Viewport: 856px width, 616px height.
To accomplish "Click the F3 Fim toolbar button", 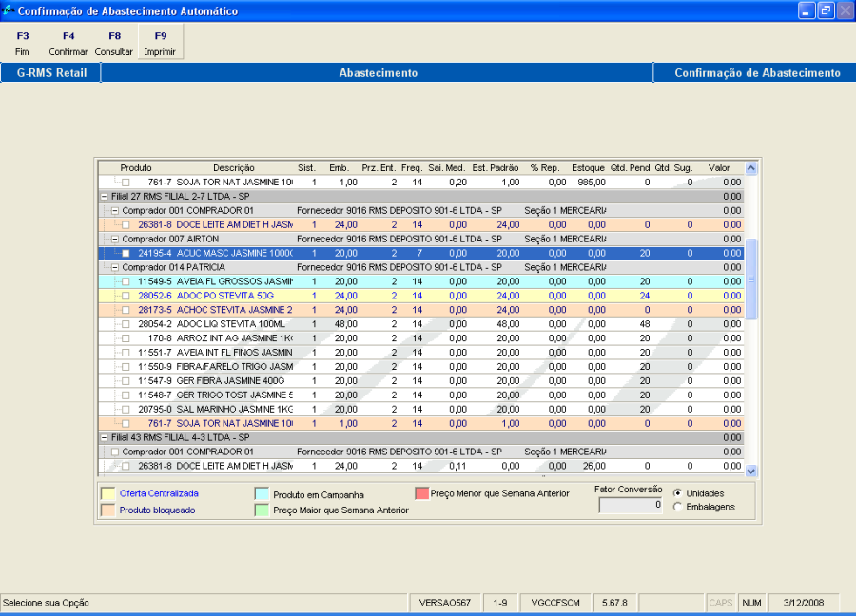I will click(23, 43).
